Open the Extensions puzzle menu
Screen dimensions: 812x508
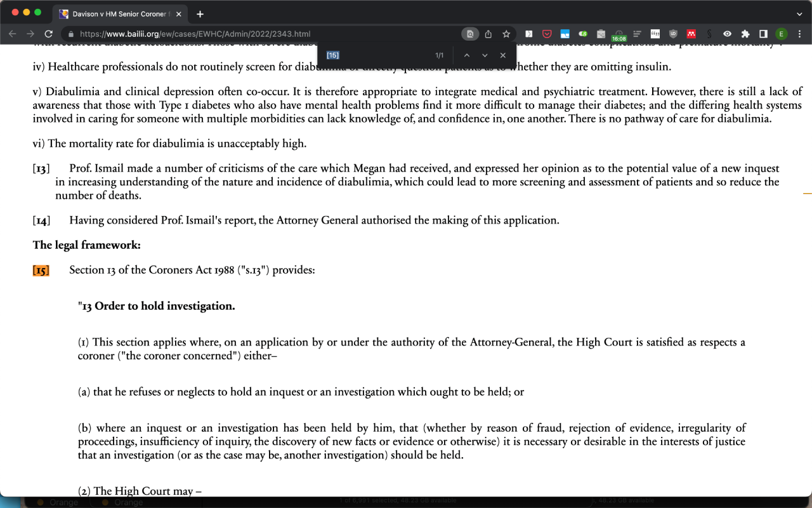(745, 34)
